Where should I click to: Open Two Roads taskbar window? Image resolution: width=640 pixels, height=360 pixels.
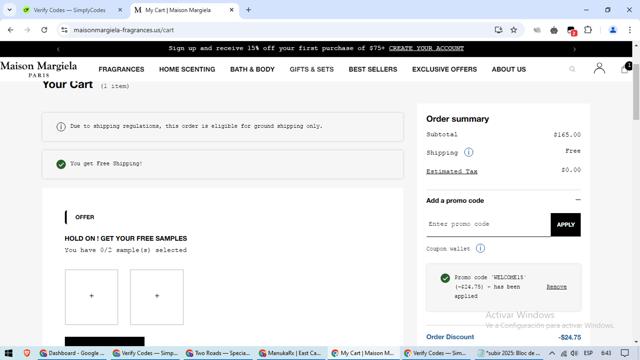pos(218,353)
